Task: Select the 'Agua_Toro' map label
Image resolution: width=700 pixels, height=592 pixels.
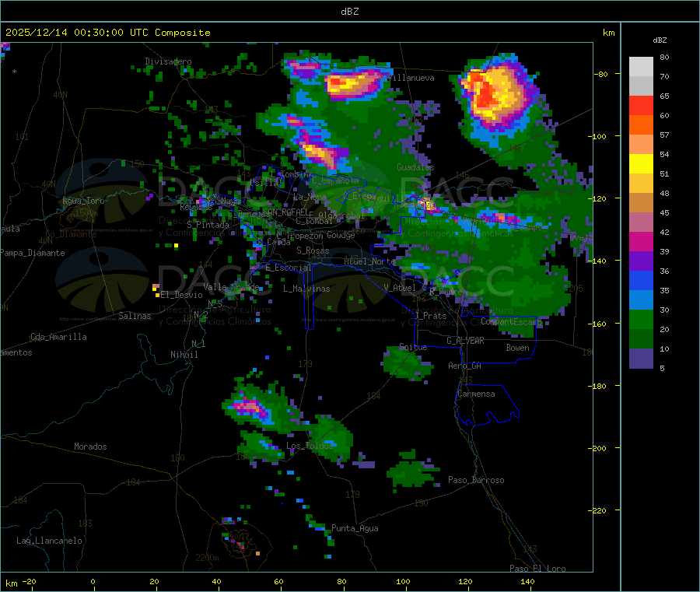Action: 83,201
